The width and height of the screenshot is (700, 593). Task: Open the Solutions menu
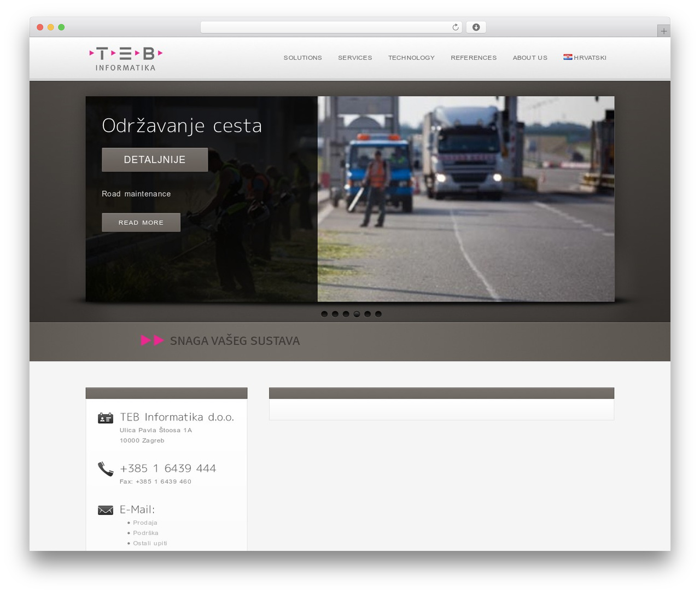302,57
